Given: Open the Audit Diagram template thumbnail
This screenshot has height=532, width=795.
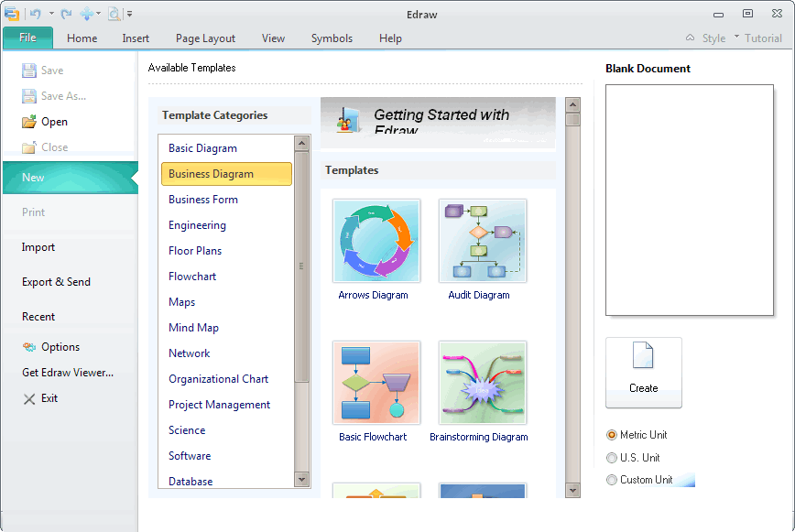Looking at the screenshot, I should coord(482,241).
